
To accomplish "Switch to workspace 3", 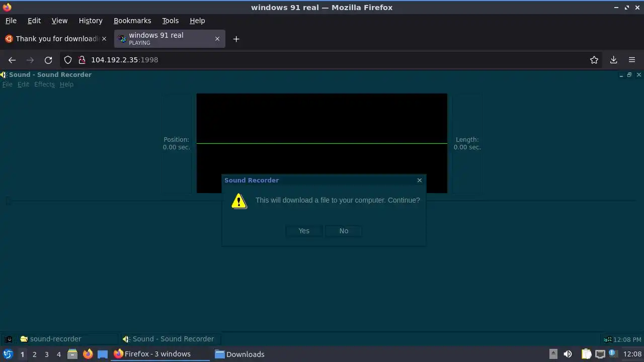I will [46, 354].
